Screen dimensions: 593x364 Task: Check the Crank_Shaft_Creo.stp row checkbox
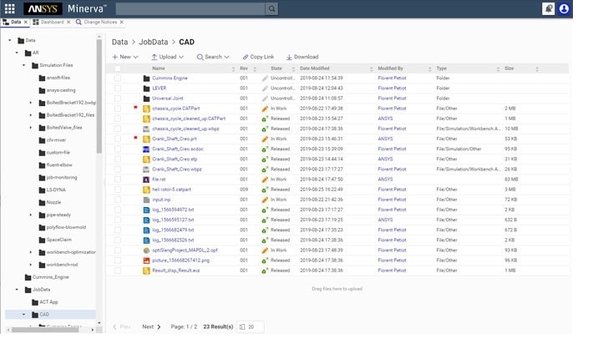(x=118, y=159)
